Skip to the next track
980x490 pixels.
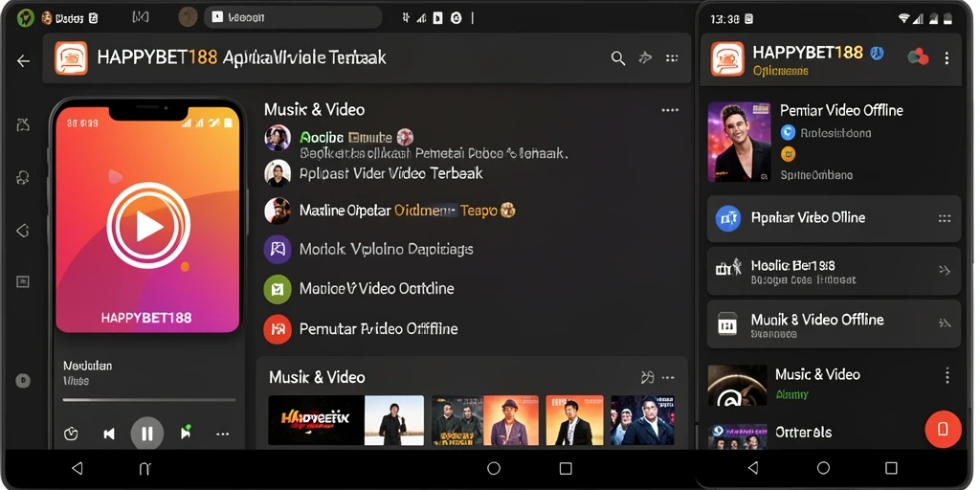[x=185, y=433]
